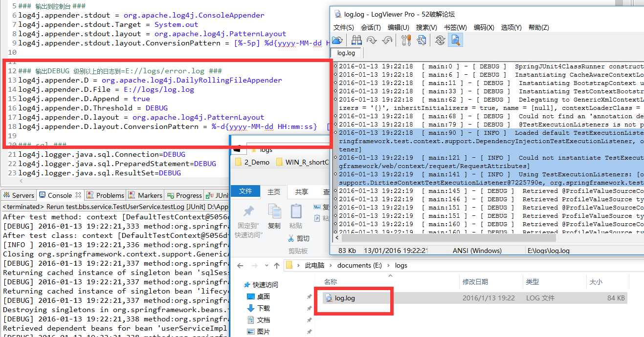644x337 pixels.
Task: Click the E:\logs\log.log path in LogViewer status bar
Action: click(549, 251)
